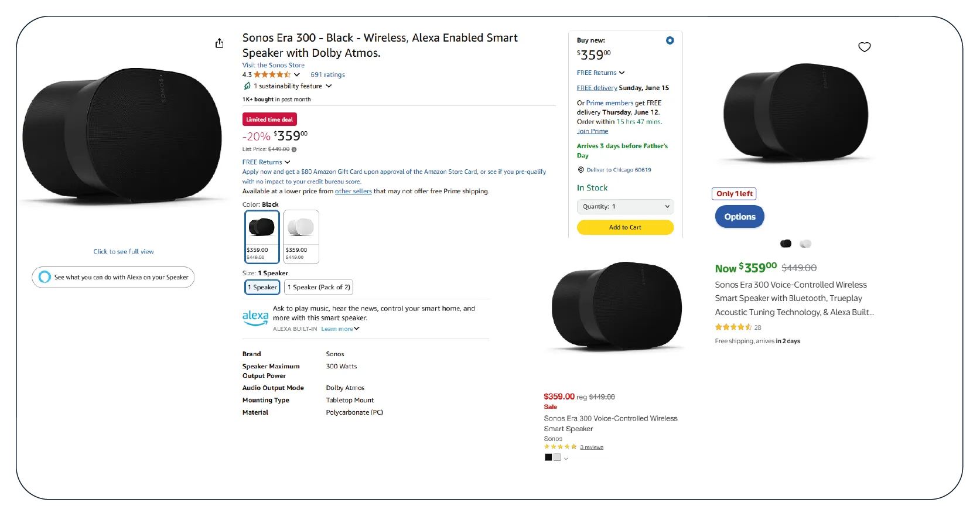Choose the 1 Speaker (Pack of 2) option
The height and width of the screenshot is (516, 980).
point(319,287)
